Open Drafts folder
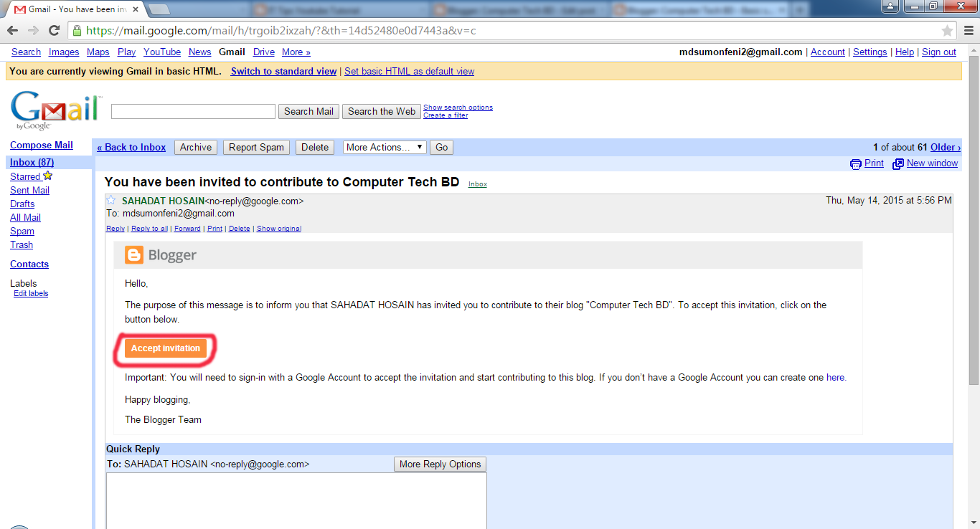Image resolution: width=980 pixels, height=529 pixels. 22,204
